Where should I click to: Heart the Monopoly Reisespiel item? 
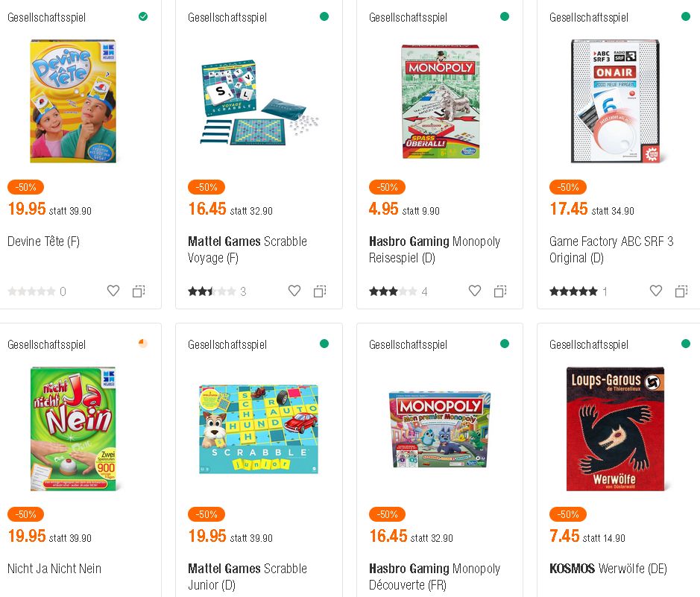[475, 291]
